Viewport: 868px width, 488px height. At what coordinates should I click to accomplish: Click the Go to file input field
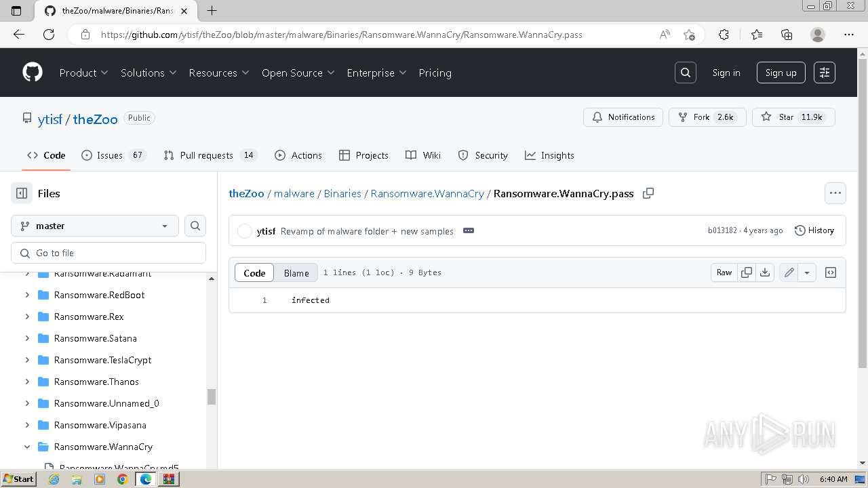click(x=108, y=253)
